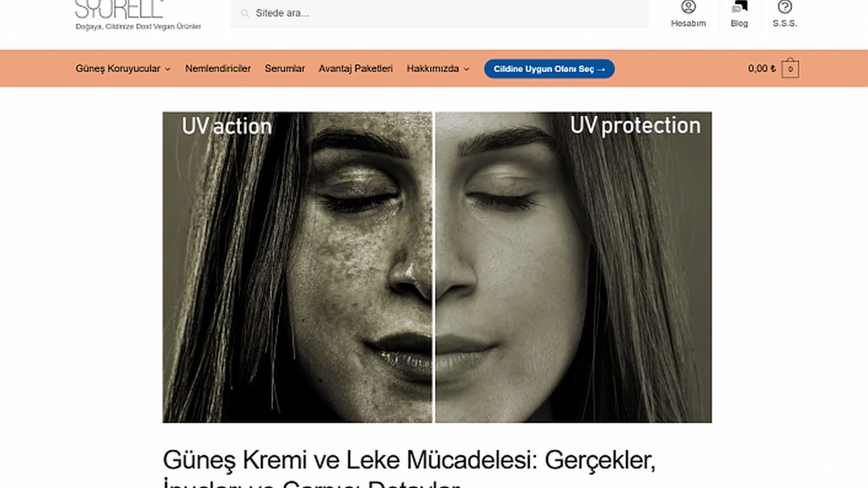Viewport: 868px width, 488px height.
Task: Click the search magnifier icon
Action: [245, 13]
